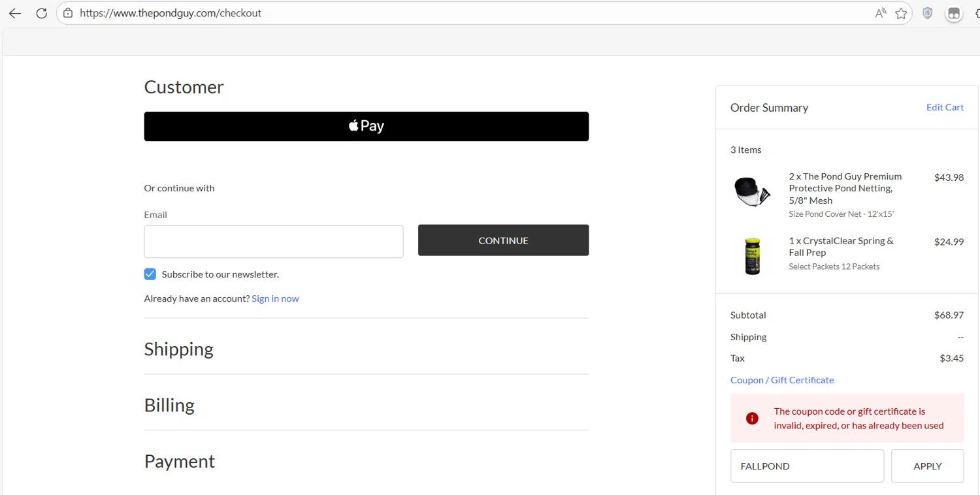View site info via the padlock icon
Viewport: 980px width, 495px height.
point(68,13)
